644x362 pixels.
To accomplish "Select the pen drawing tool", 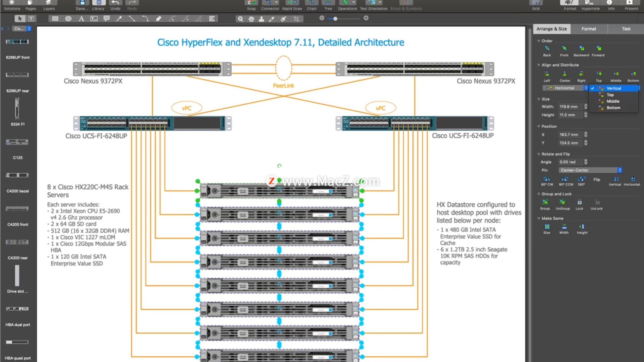I will point(158,19).
